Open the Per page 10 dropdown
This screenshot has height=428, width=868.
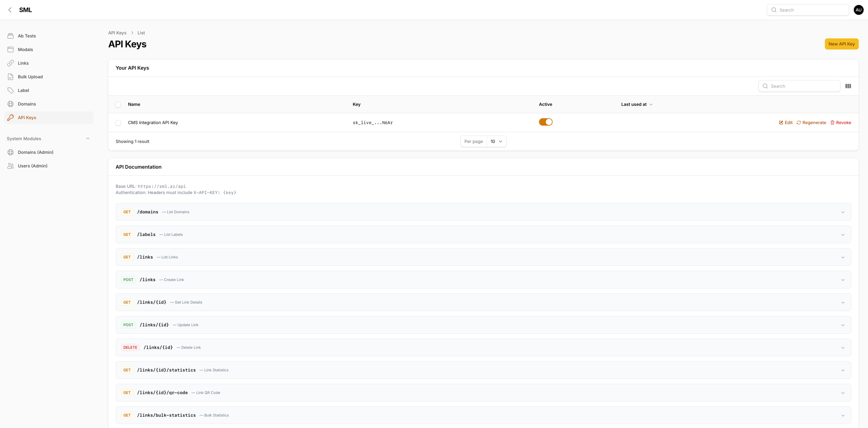click(x=496, y=141)
